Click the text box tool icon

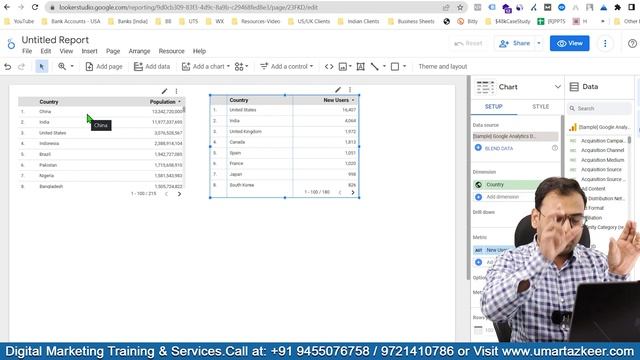point(360,67)
